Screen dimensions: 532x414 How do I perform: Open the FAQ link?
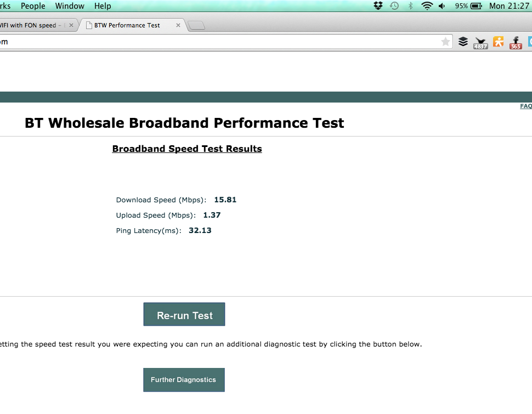(x=526, y=106)
